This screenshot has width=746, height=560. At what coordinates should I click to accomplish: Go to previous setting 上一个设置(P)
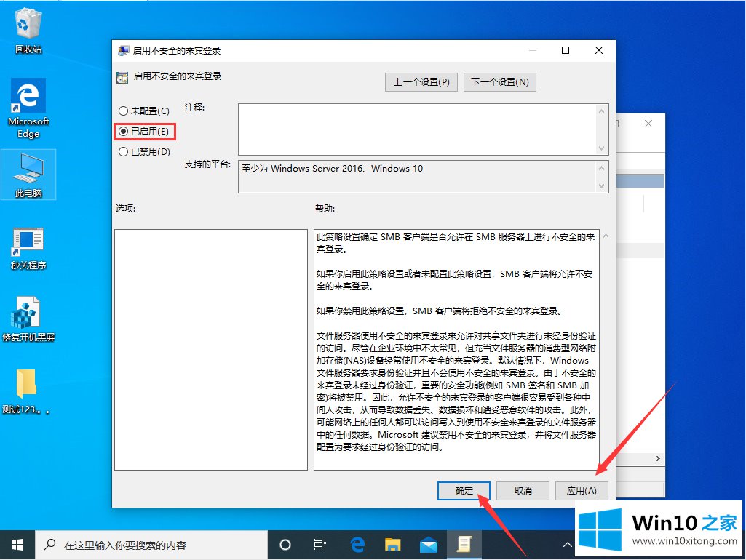point(421,81)
